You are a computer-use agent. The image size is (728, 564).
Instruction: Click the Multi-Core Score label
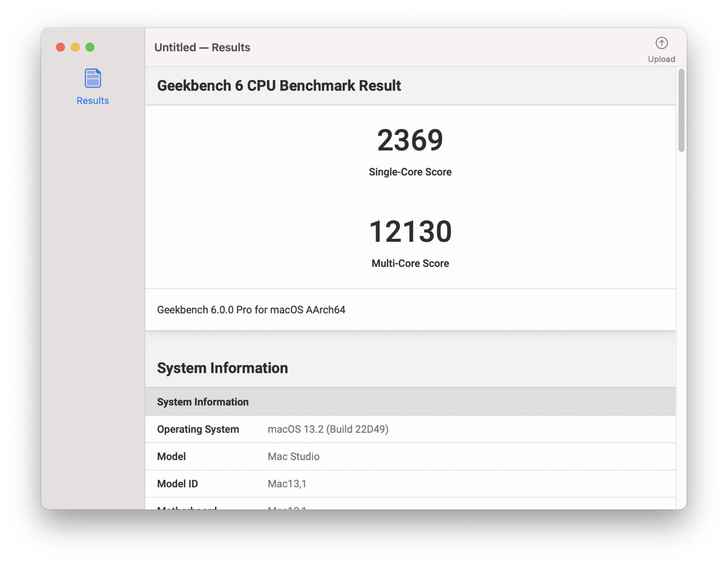click(410, 263)
